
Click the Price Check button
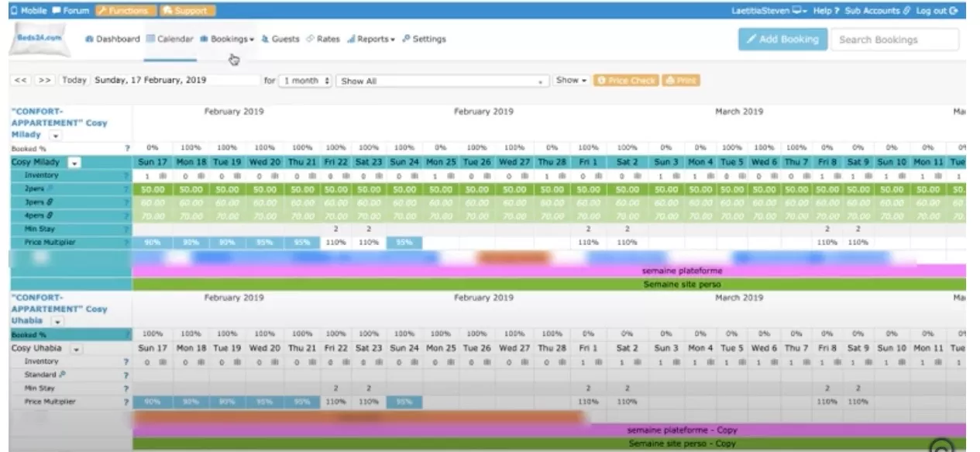pyautogui.click(x=626, y=81)
